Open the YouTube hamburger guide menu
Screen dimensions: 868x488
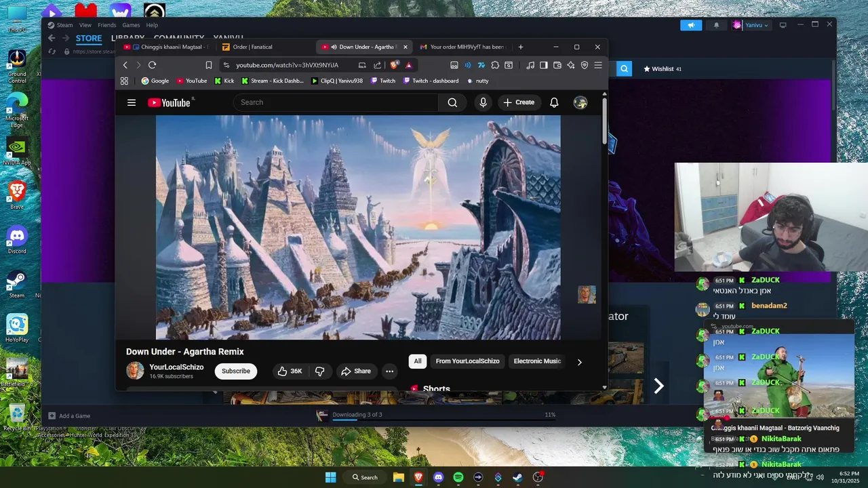pos(132,102)
